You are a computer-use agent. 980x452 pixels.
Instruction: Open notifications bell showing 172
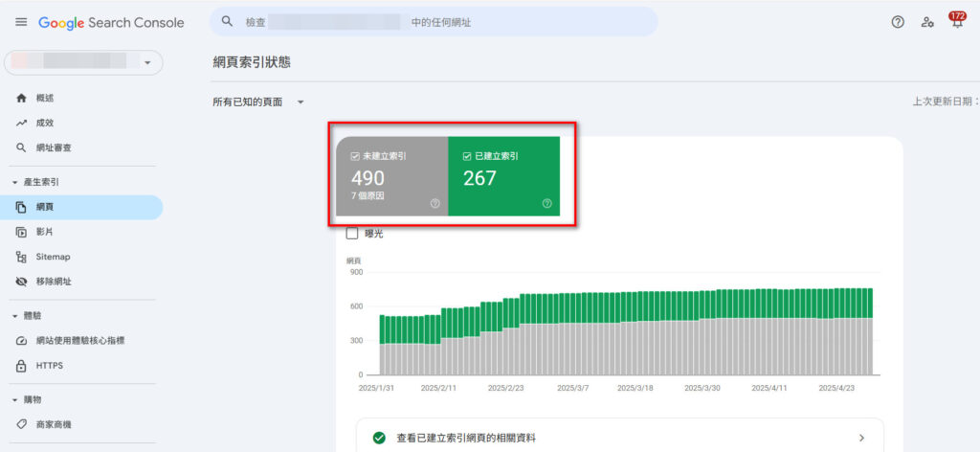pos(957,21)
